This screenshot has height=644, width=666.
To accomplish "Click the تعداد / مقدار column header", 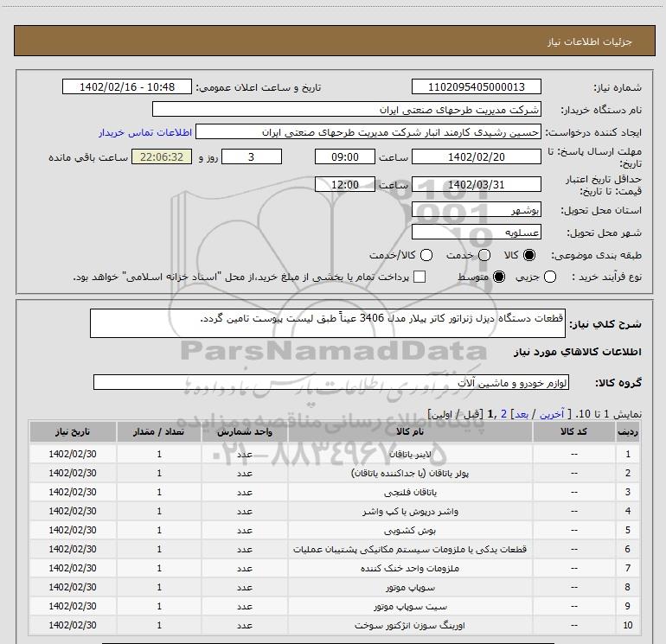I will pos(159,431).
